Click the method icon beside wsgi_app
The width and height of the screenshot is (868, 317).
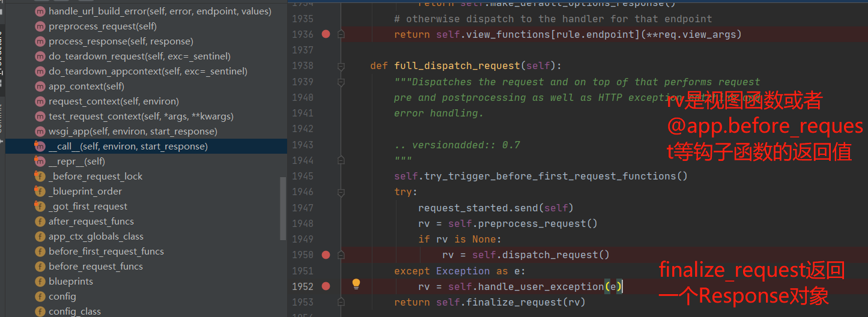[x=40, y=131]
